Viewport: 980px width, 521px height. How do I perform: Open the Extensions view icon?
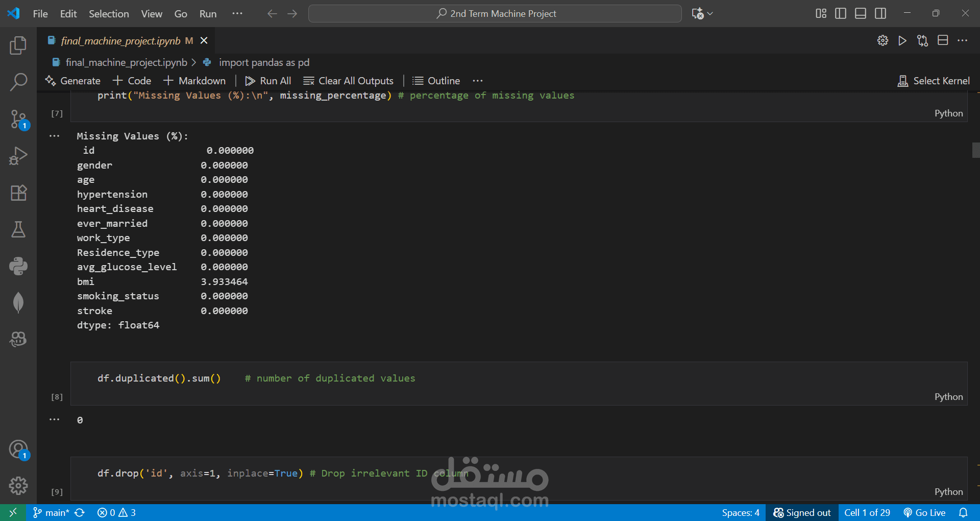pyautogui.click(x=18, y=193)
